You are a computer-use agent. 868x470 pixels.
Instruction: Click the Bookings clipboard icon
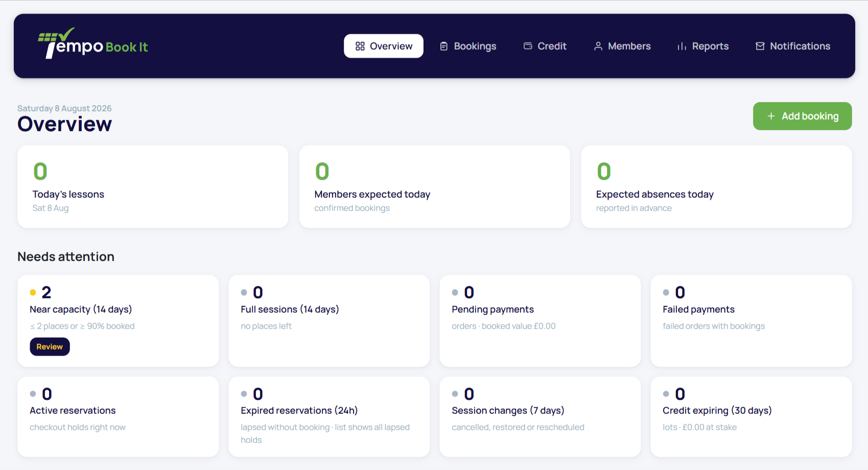pos(444,46)
